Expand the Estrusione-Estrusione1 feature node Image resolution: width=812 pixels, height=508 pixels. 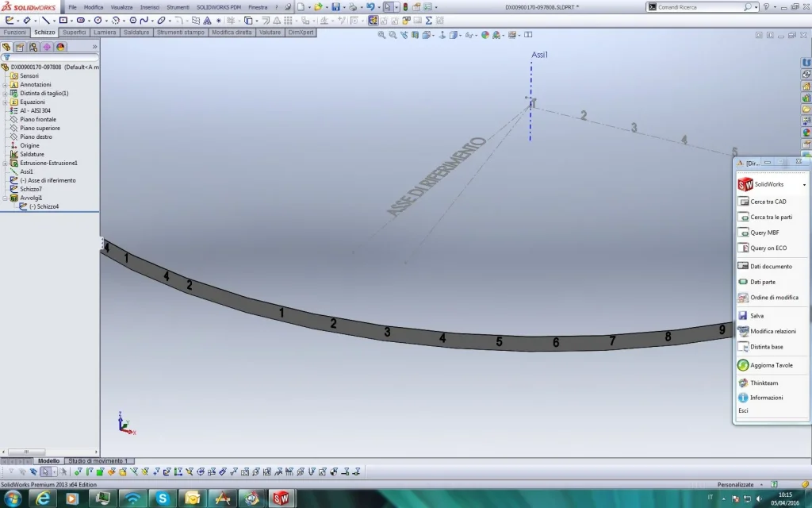6,163
